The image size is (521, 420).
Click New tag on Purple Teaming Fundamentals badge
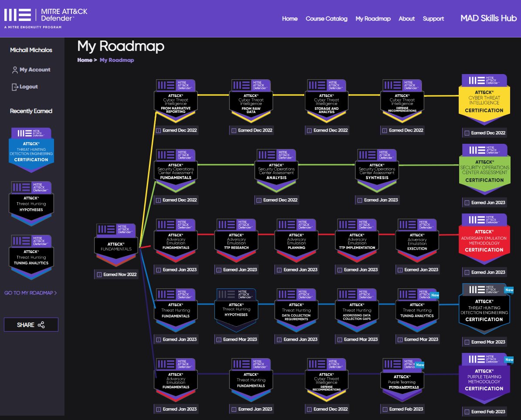(420, 365)
